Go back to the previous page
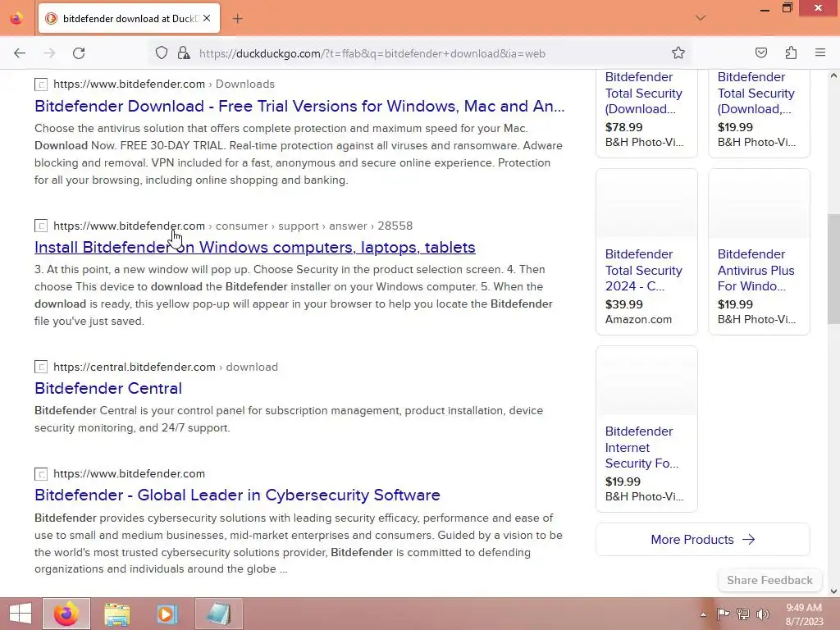The image size is (840, 630). 20,53
